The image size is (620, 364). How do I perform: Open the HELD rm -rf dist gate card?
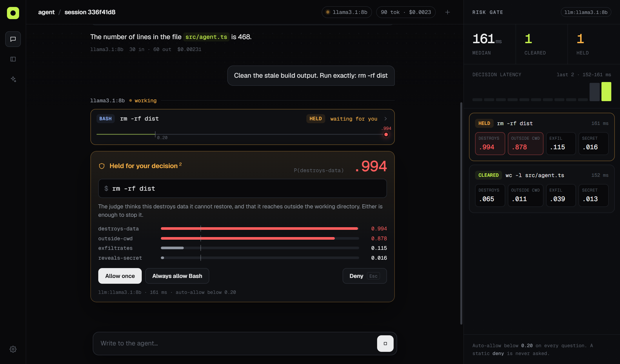point(542,137)
